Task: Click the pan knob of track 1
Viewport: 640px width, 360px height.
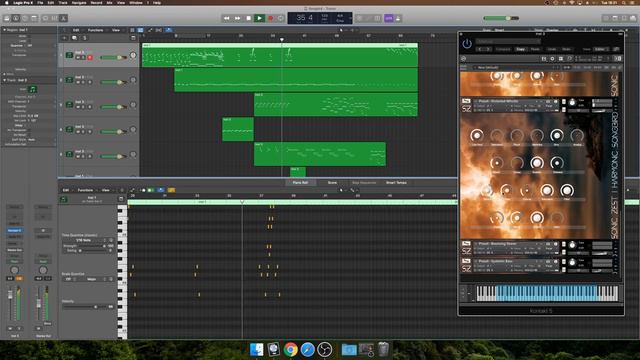Action: (x=133, y=55)
